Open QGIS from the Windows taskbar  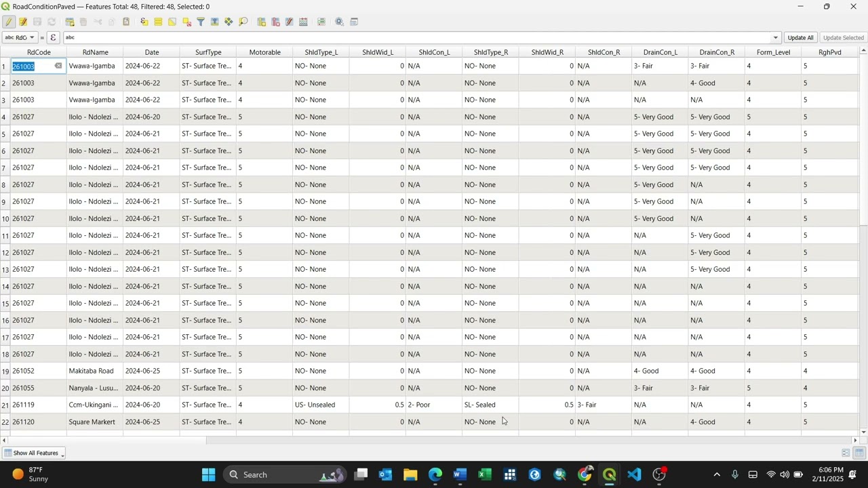click(x=610, y=474)
